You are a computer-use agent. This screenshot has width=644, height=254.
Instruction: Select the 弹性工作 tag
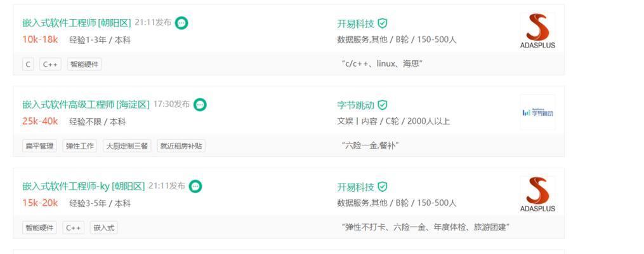[80, 146]
